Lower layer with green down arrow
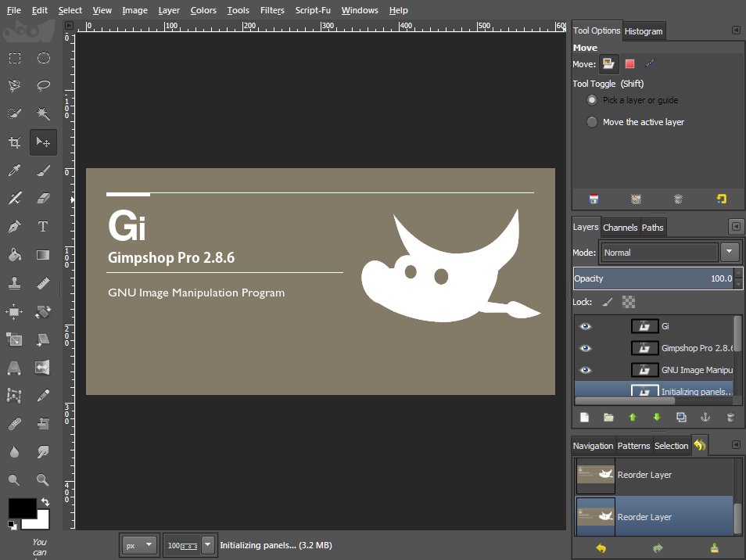The height and width of the screenshot is (560, 746). pos(657,418)
